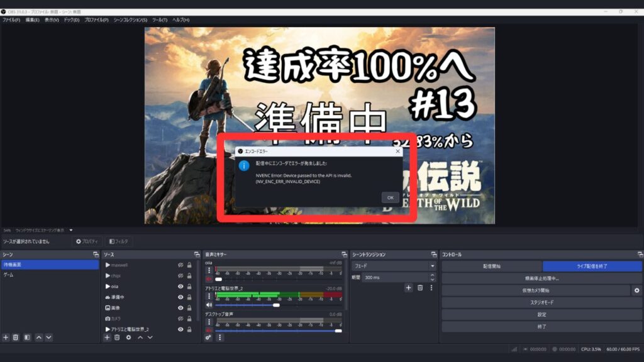This screenshot has width=644, height=362.
Task: Open transition properties three-dot menu
Action: point(431,288)
